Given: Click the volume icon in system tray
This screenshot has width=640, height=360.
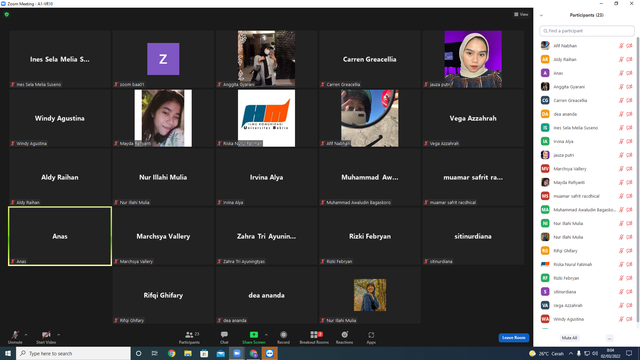Looking at the screenshot, I should click(595, 353).
